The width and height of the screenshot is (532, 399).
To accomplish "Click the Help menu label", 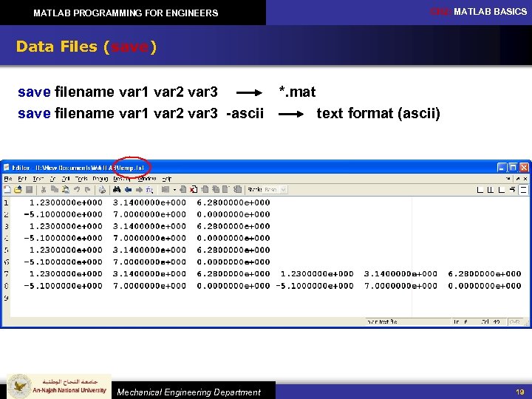I will click(166, 179).
